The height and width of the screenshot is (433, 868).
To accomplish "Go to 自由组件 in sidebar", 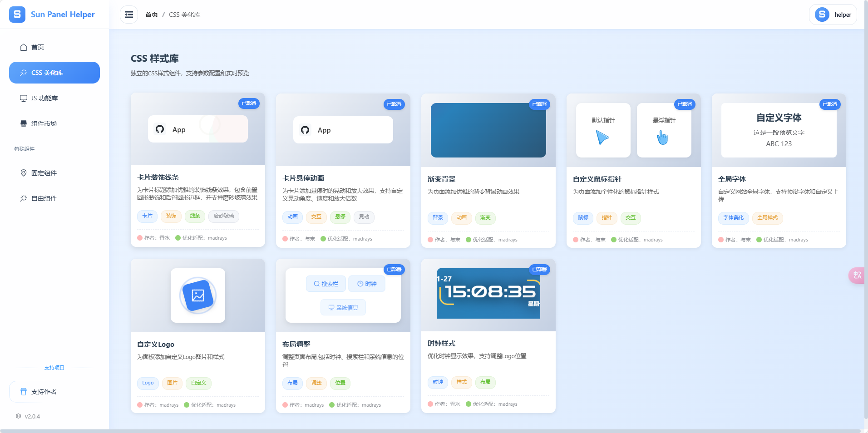I will pyautogui.click(x=44, y=198).
